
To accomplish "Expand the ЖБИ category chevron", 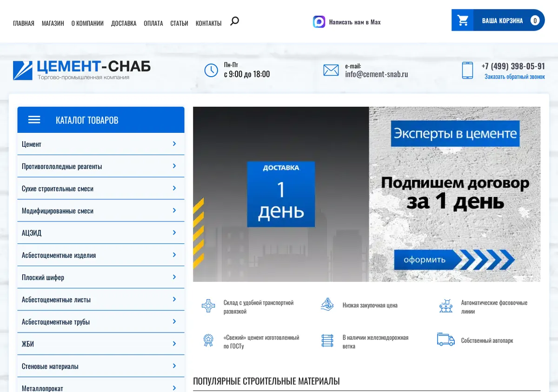I will [174, 344].
